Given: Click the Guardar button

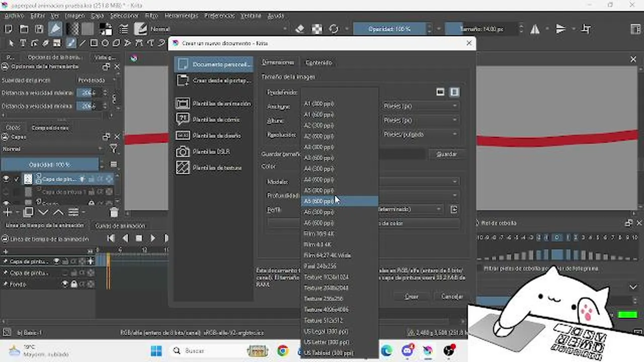Looking at the screenshot, I should pyautogui.click(x=446, y=154).
